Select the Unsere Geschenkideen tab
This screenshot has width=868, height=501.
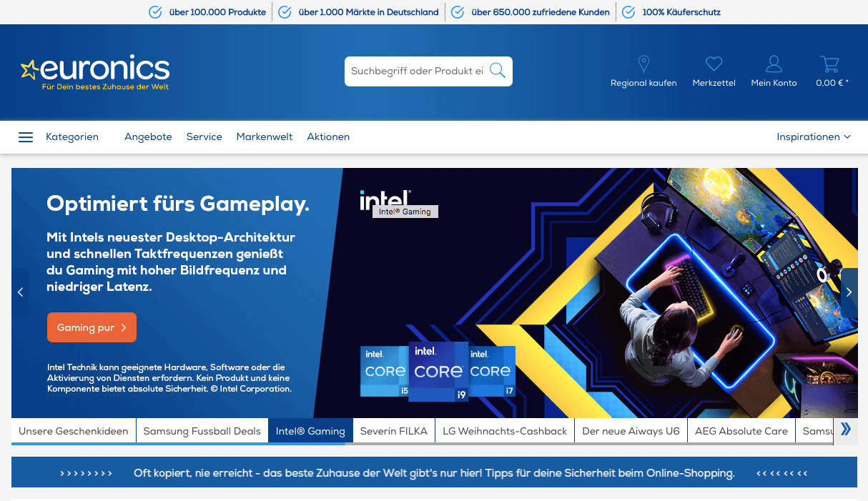click(x=74, y=431)
